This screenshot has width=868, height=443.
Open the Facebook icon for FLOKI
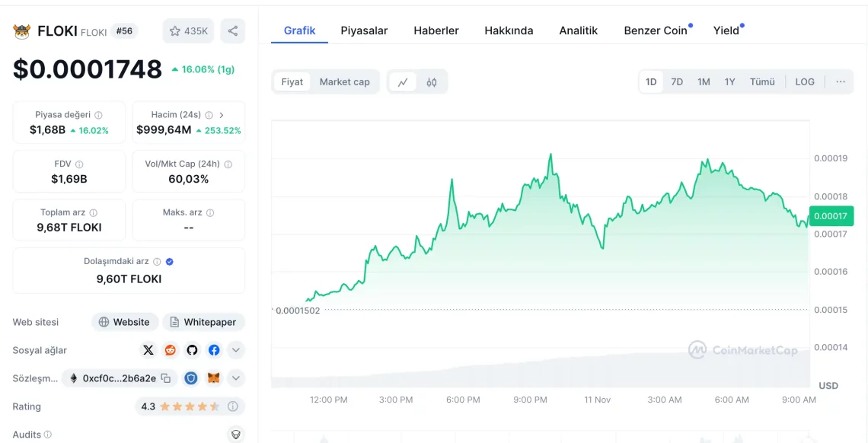[212, 350]
